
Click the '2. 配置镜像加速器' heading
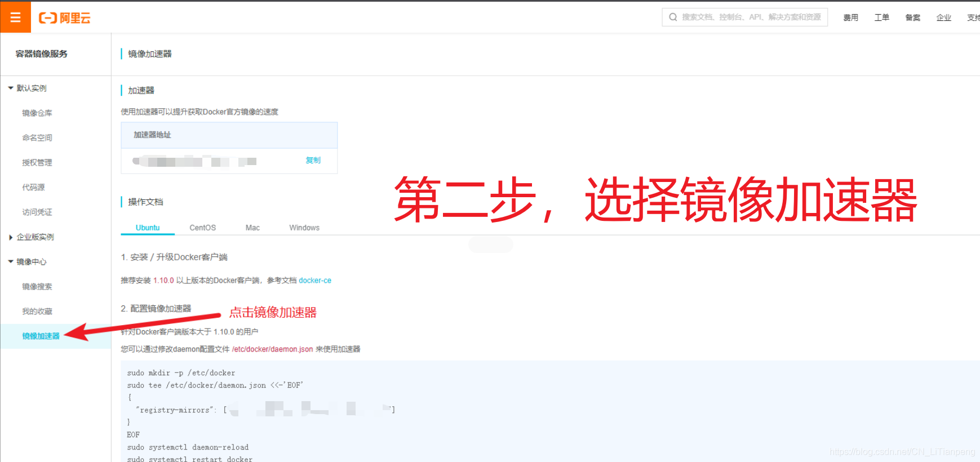tap(156, 308)
